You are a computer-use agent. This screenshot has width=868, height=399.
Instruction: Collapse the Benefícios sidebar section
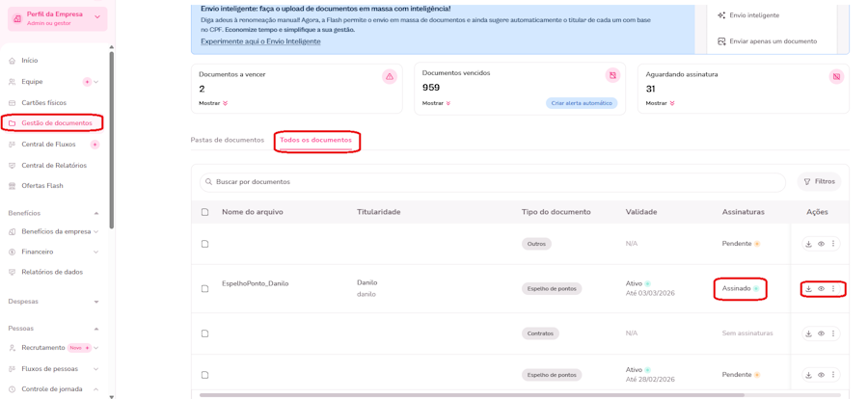click(x=96, y=213)
